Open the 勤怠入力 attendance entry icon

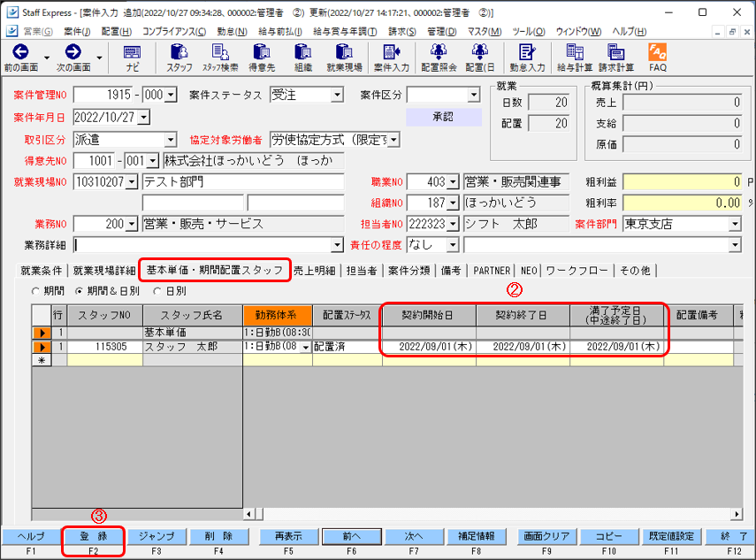(527, 58)
